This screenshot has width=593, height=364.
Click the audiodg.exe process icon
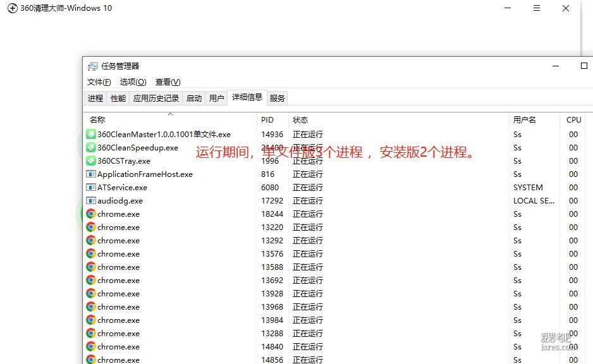[x=91, y=201]
